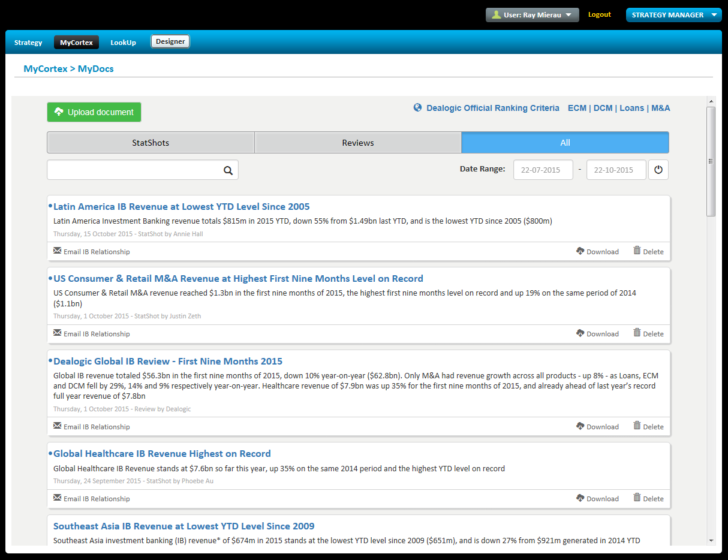Delete the Dealogic Global IB Review document
728x560 pixels.
tap(648, 426)
